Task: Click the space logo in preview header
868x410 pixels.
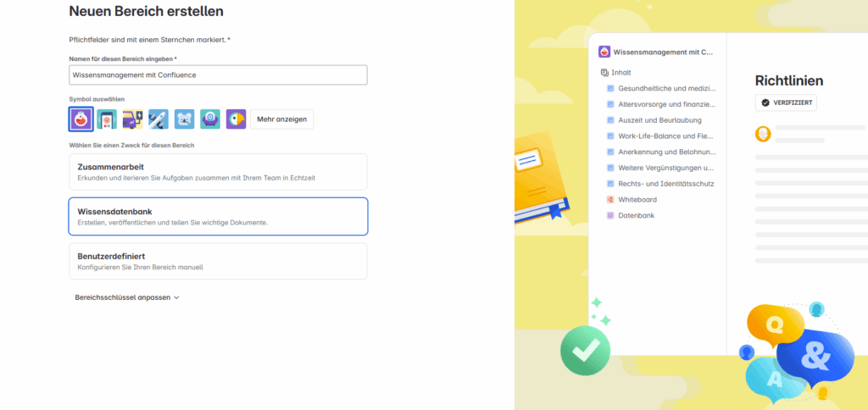Action: point(604,52)
